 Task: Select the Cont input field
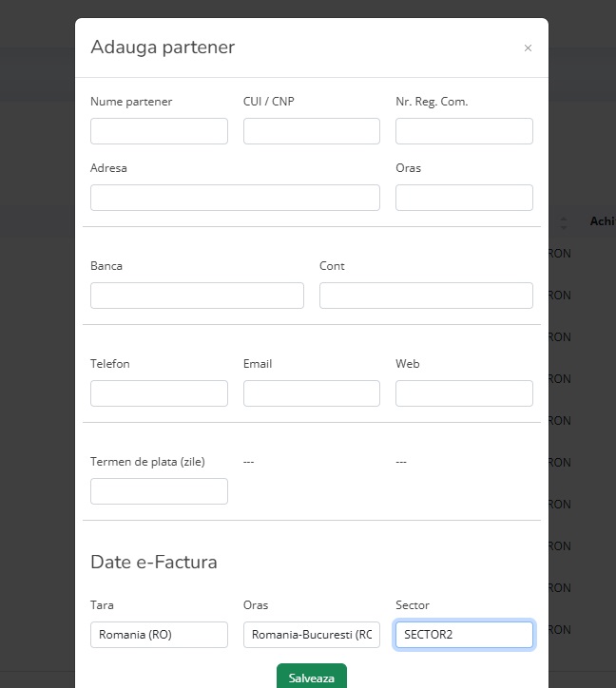coord(426,296)
